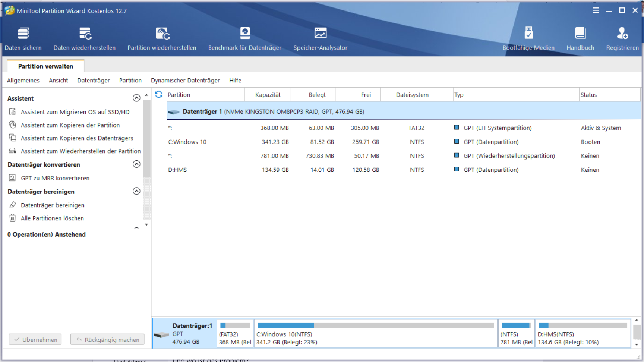This screenshot has width=644, height=362.
Task: Sort by Status column header
Action: 610,95
